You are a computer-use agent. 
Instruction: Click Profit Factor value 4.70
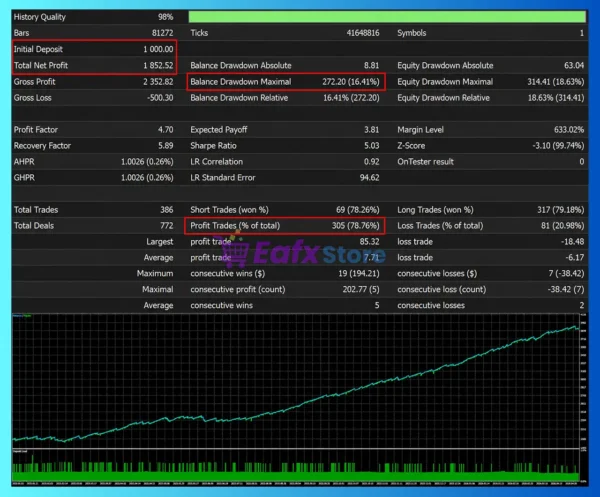tap(165, 130)
